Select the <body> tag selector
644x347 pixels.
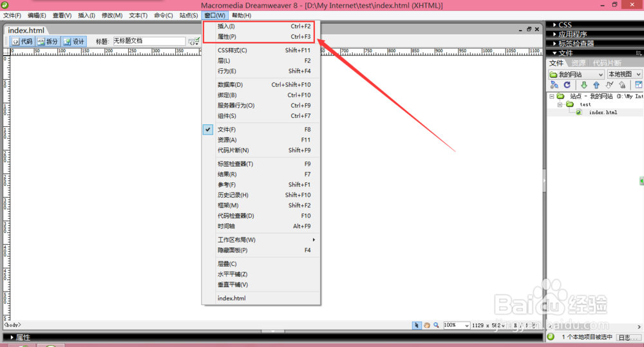tap(12, 325)
